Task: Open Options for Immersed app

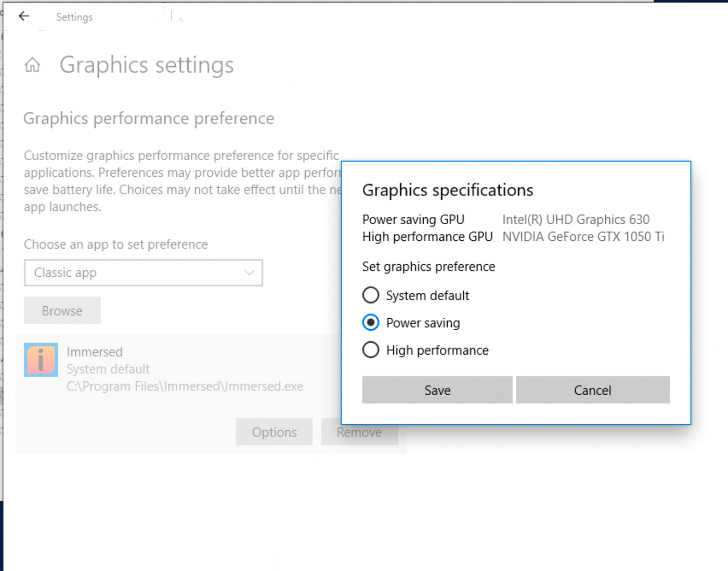Action: click(x=274, y=432)
